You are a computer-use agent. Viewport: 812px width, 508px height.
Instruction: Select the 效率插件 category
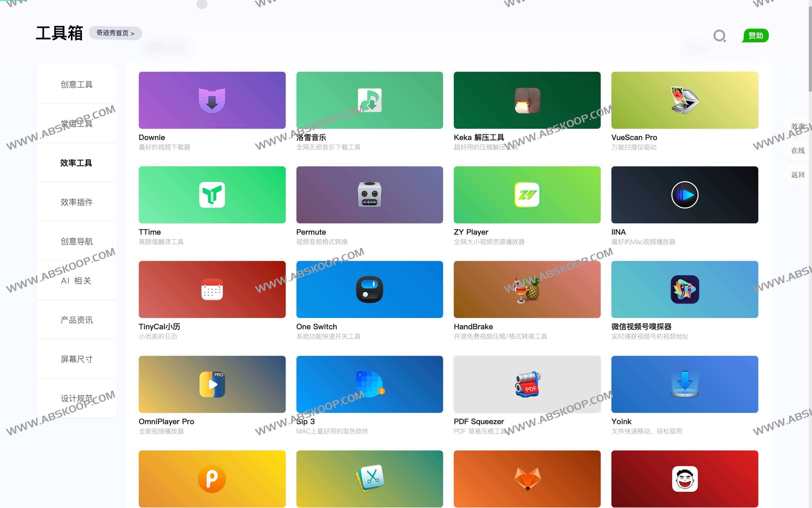77,202
